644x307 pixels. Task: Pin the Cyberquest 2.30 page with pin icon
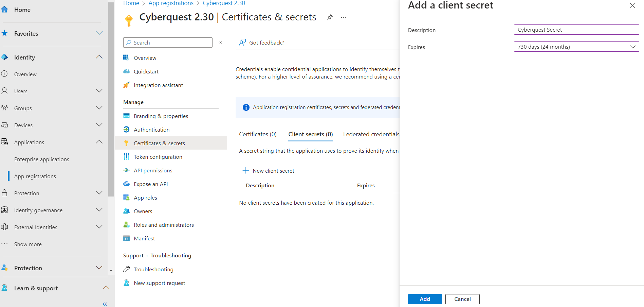(330, 17)
